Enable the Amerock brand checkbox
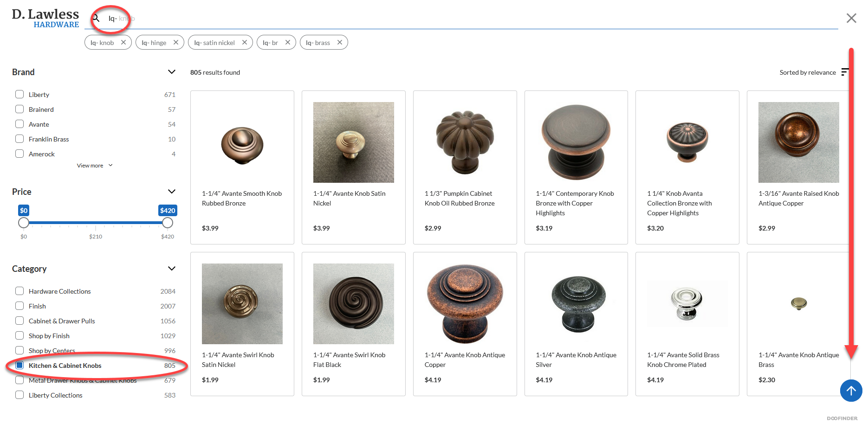Screen dimensions: 868x424 (19, 154)
